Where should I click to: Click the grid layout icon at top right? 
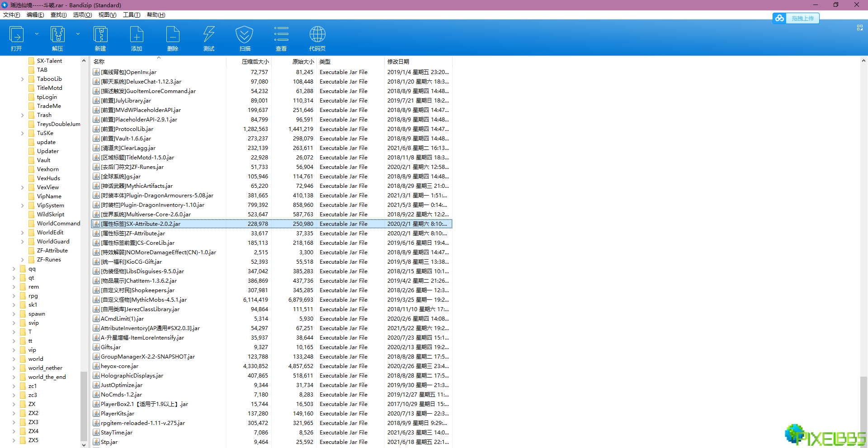coord(860,28)
